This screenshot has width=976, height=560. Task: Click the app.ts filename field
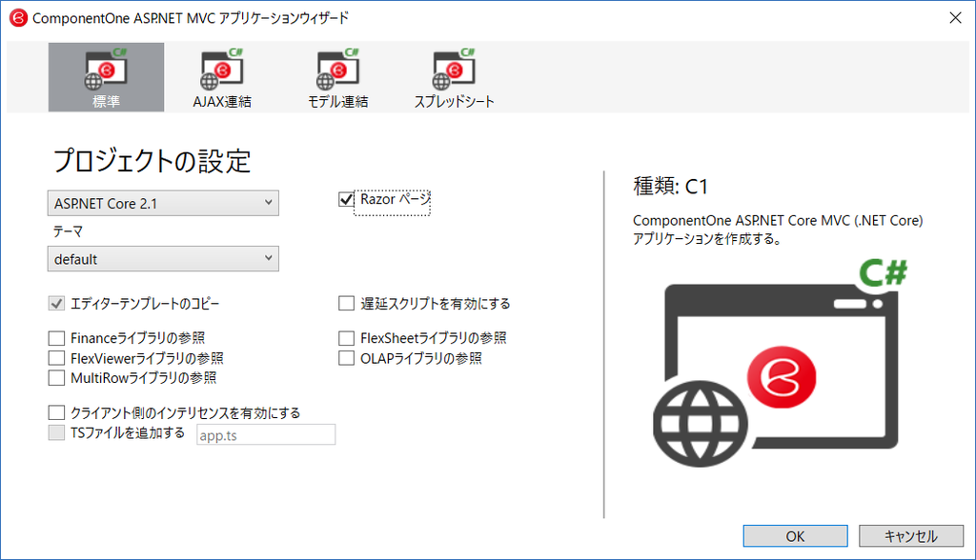(266, 435)
